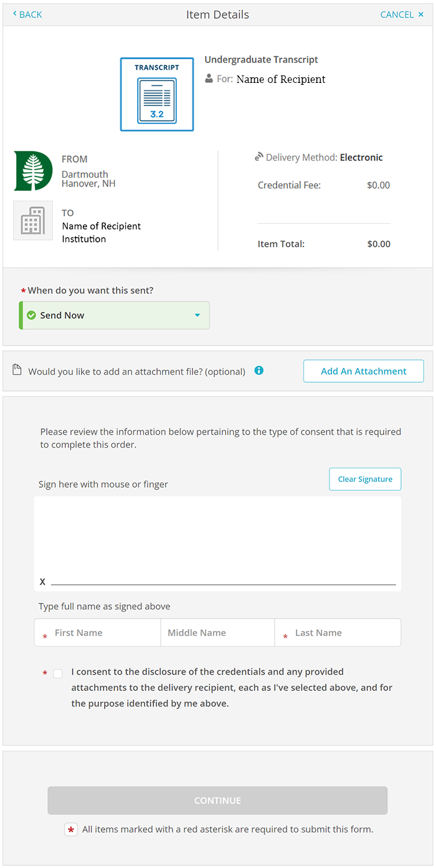Click the attachment file page icon
The width and height of the screenshot is (436, 868).
(x=17, y=370)
